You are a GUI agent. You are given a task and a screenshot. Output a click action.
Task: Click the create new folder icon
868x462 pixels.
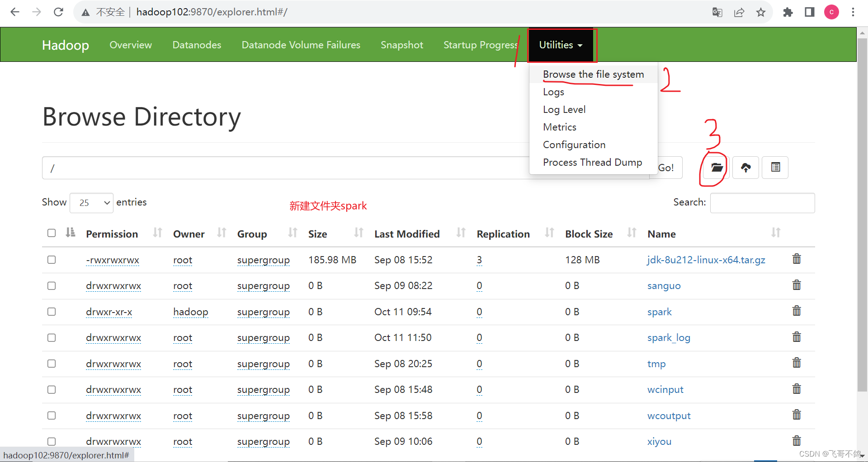(717, 168)
